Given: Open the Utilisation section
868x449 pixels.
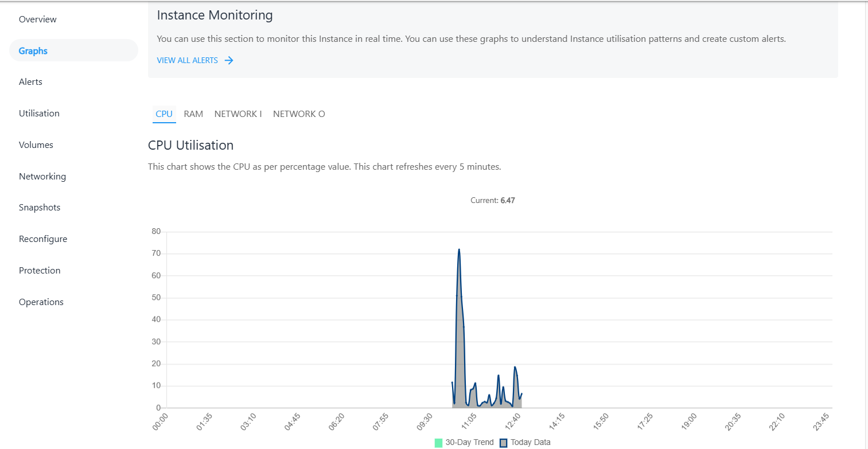Looking at the screenshot, I should point(39,113).
